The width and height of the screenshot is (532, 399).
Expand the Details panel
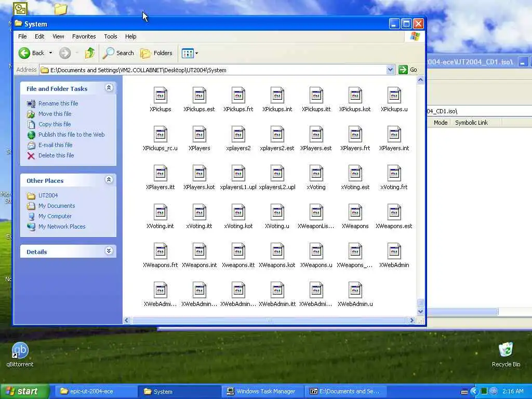pyautogui.click(x=109, y=251)
